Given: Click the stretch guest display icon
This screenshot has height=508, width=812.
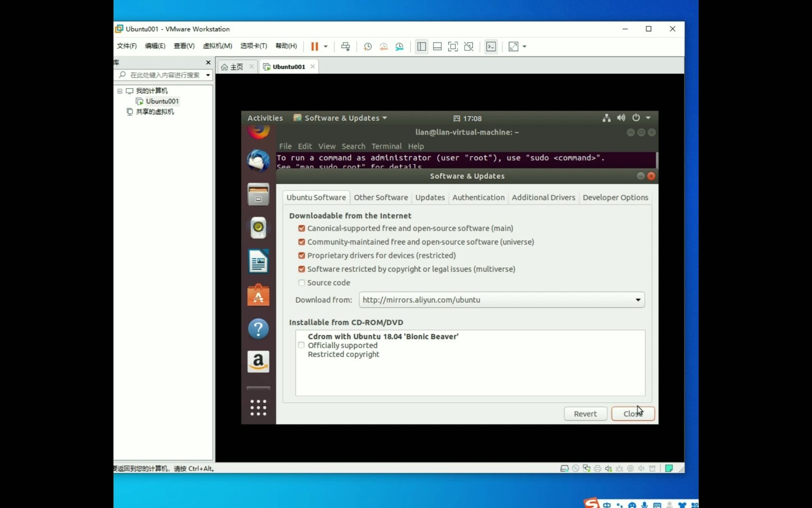Looking at the screenshot, I should [514, 46].
